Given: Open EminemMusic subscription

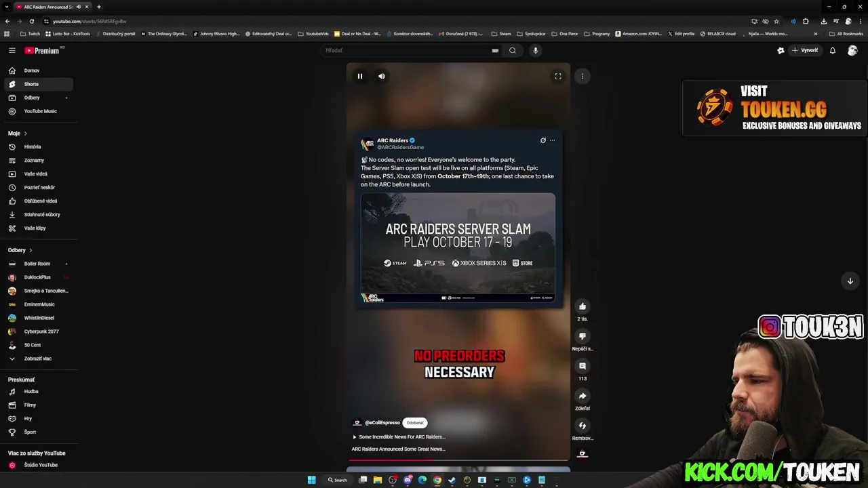Looking at the screenshot, I should coord(38,304).
